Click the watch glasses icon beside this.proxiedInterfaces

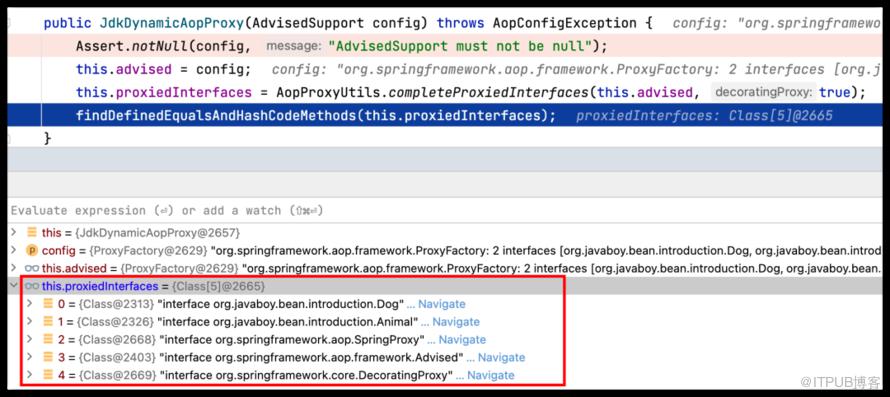coord(32,286)
